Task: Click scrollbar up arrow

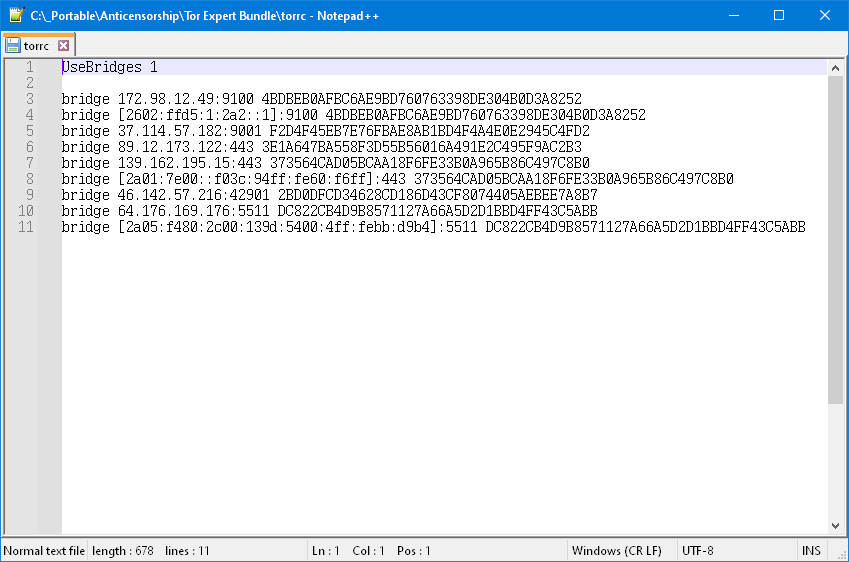Action: coord(835,68)
